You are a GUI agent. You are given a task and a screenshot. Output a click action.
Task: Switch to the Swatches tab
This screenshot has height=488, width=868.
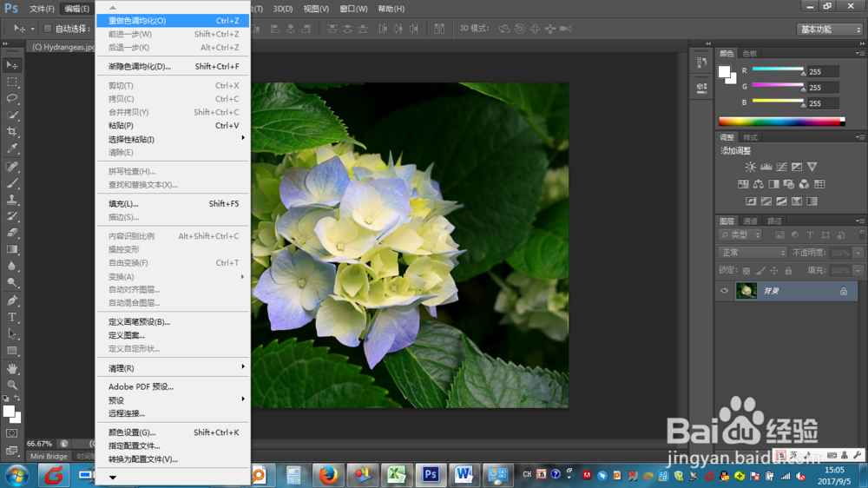tap(750, 53)
